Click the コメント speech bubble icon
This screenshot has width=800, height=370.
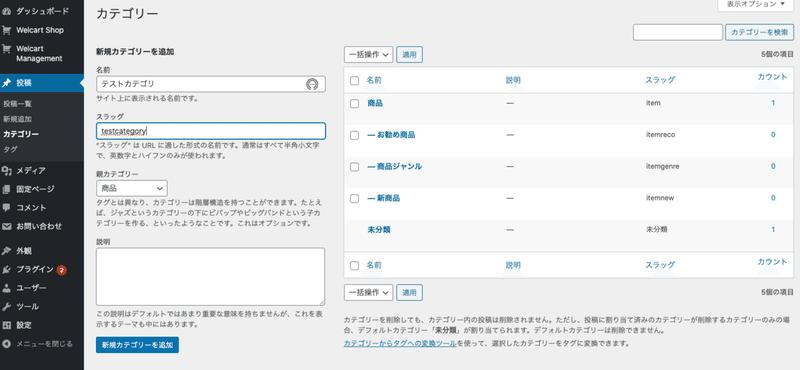(7, 208)
